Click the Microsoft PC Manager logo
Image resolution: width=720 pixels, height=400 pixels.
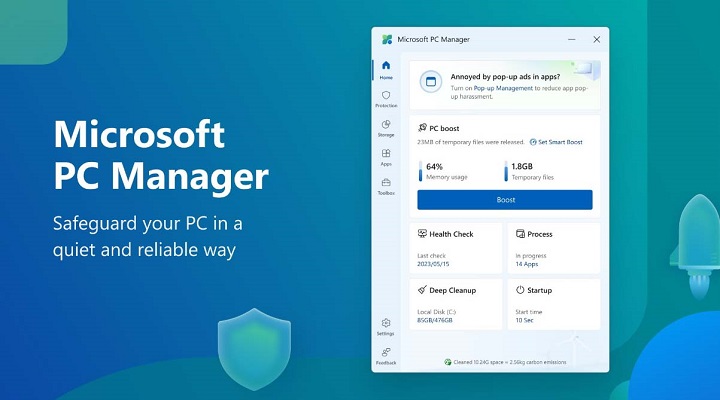387,39
